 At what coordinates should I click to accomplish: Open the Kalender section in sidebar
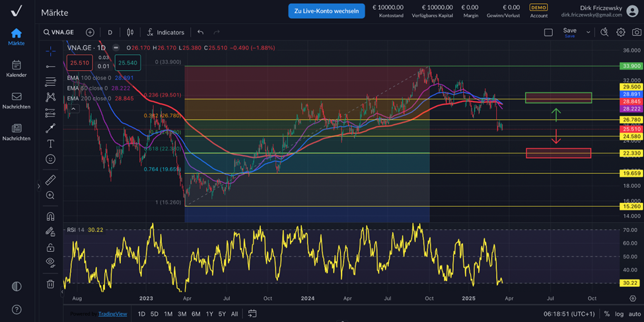(x=17, y=69)
